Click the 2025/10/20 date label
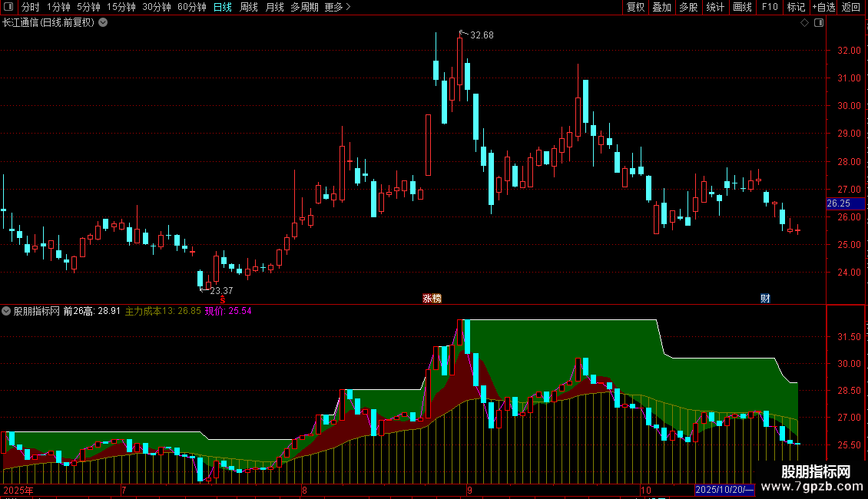Image resolution: width=868 pixels, height=499 pixels. [724, 490]
